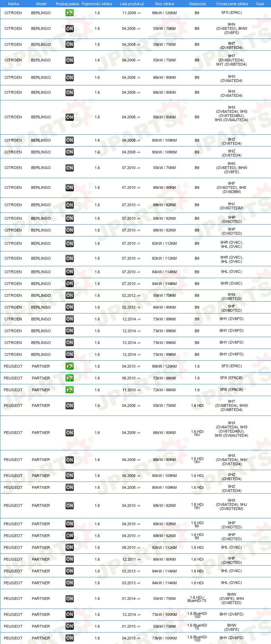Screen dimensions: 271x644
Task: Click the Opis column header
Action: (260, 4)
